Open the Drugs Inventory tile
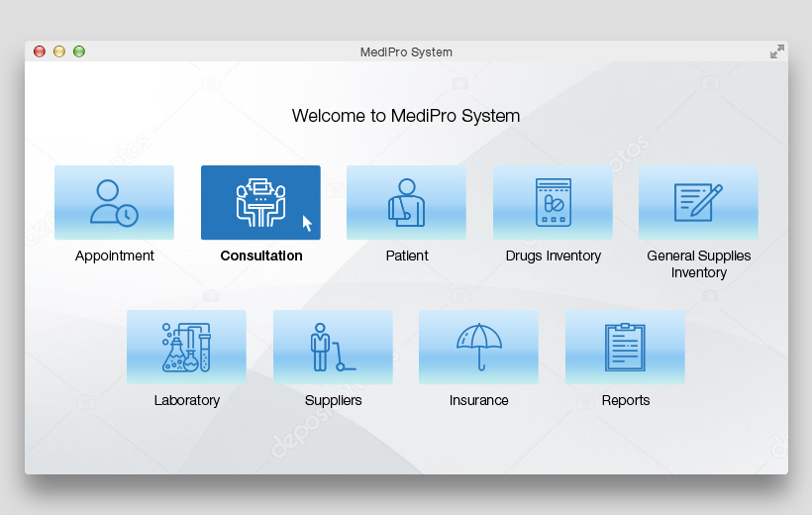 (553, 203)
